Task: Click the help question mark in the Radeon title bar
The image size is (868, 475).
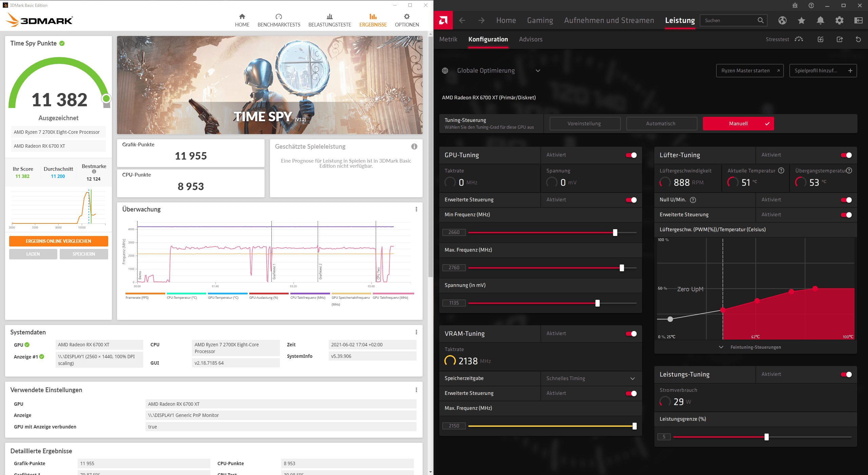Action: [811, 5]
